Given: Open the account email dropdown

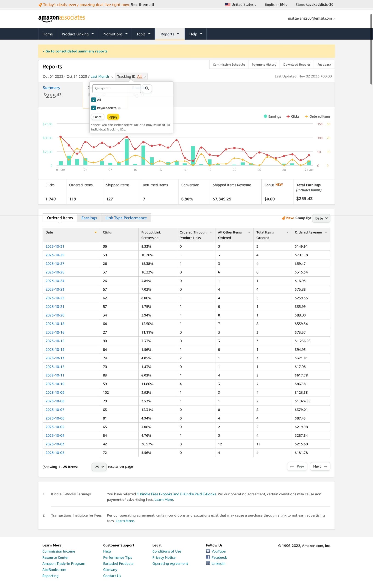Looking at the screenshot, I should 311,18.
